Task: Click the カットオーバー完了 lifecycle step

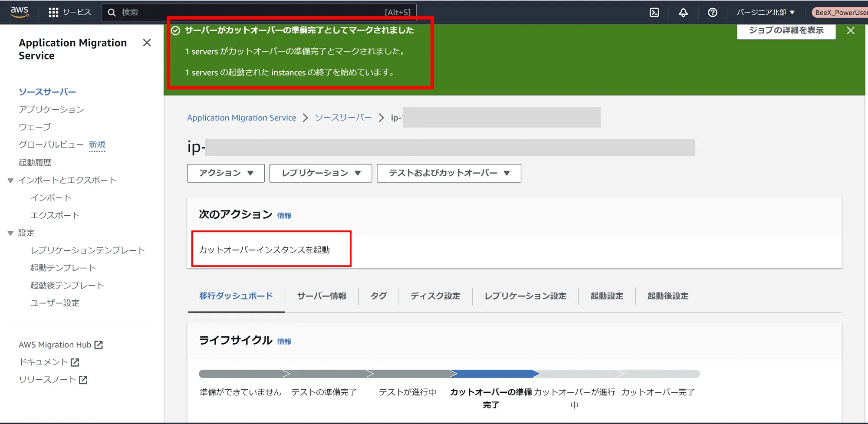Action: point(658,392)
